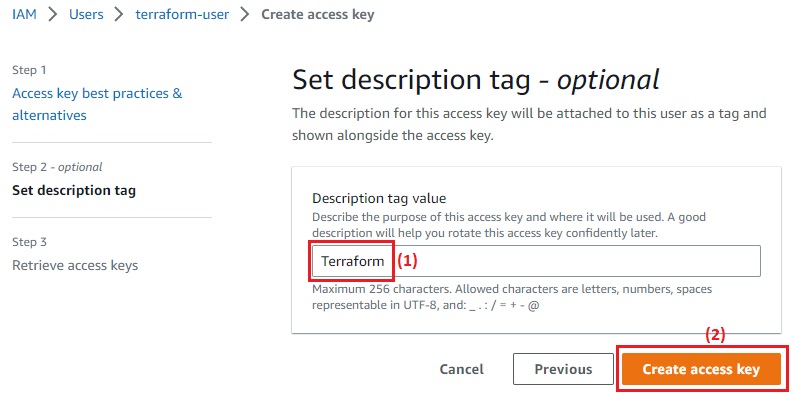
Task: Open the terraform-user breadcrumb link
Action: (182, 14)
